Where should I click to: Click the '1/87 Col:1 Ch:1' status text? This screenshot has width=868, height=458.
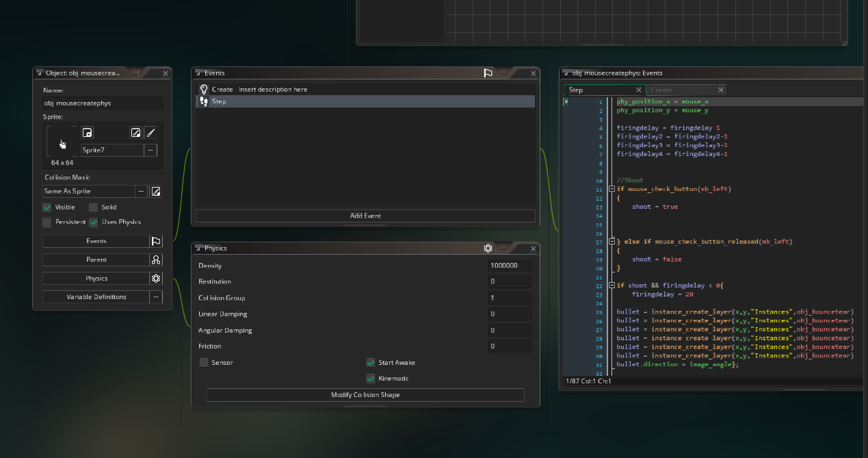(x=588, y=381)
